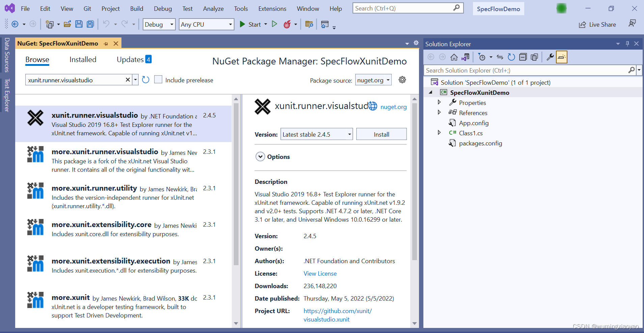Image resolution: width=644 pixels, height=333 pixels.
Task: Click the Hot Reload flame icon
Action: point(287,24)
